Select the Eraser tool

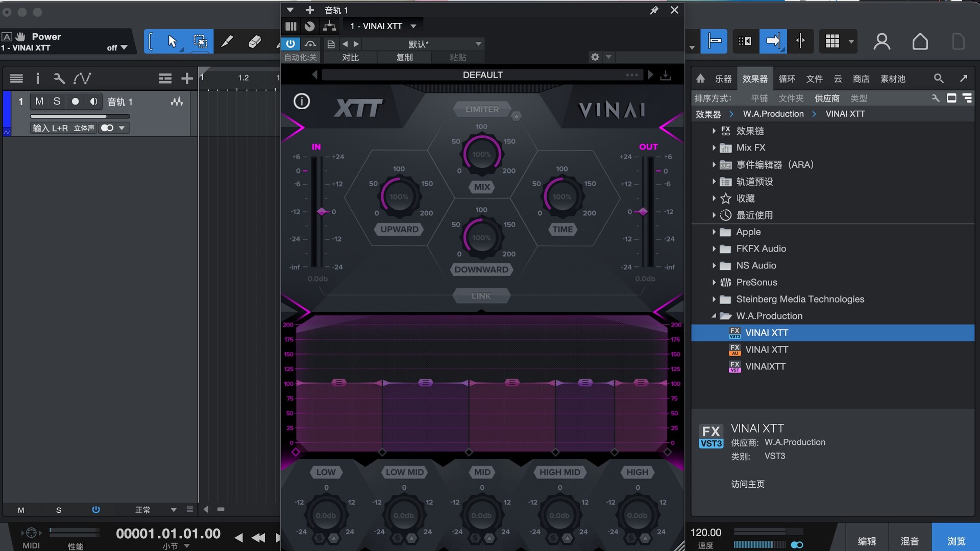pyautogui.click(x=255, y=41)
